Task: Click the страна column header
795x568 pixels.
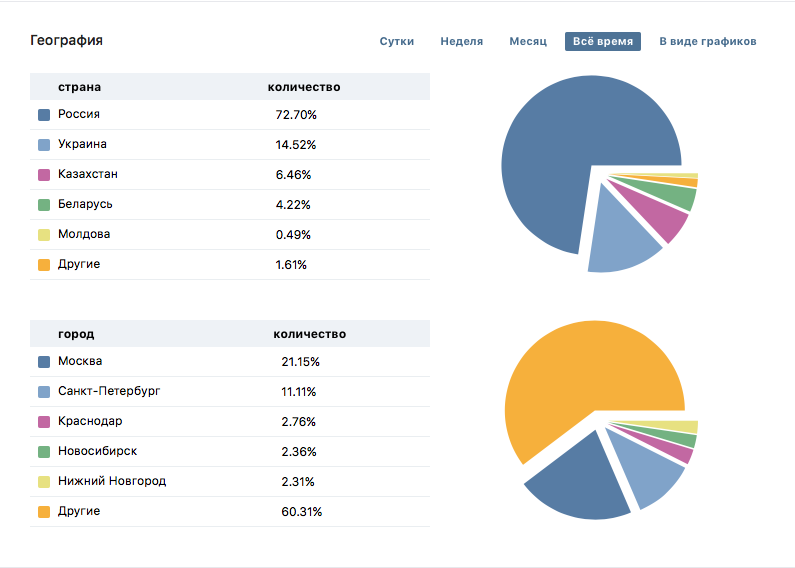Action: tap(79, 87)
